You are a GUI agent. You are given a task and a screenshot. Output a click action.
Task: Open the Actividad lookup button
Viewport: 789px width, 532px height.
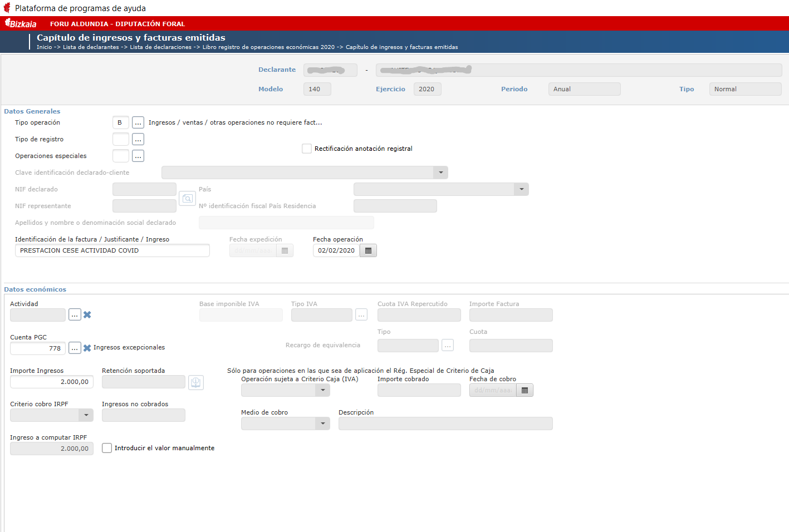coord(75,315)
